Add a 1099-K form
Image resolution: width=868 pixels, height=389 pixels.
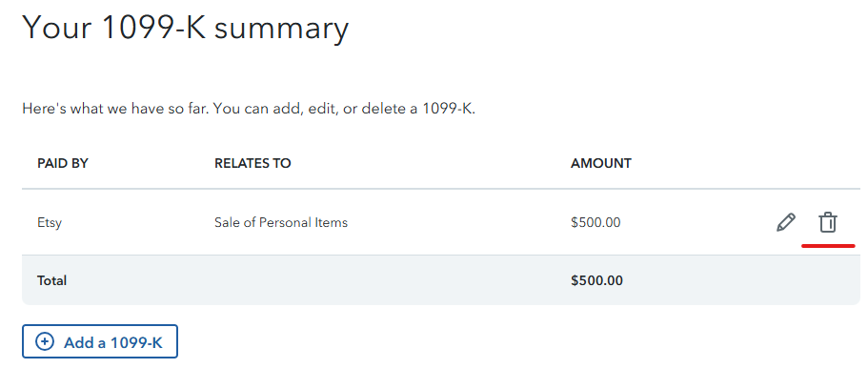pos(100,342)
